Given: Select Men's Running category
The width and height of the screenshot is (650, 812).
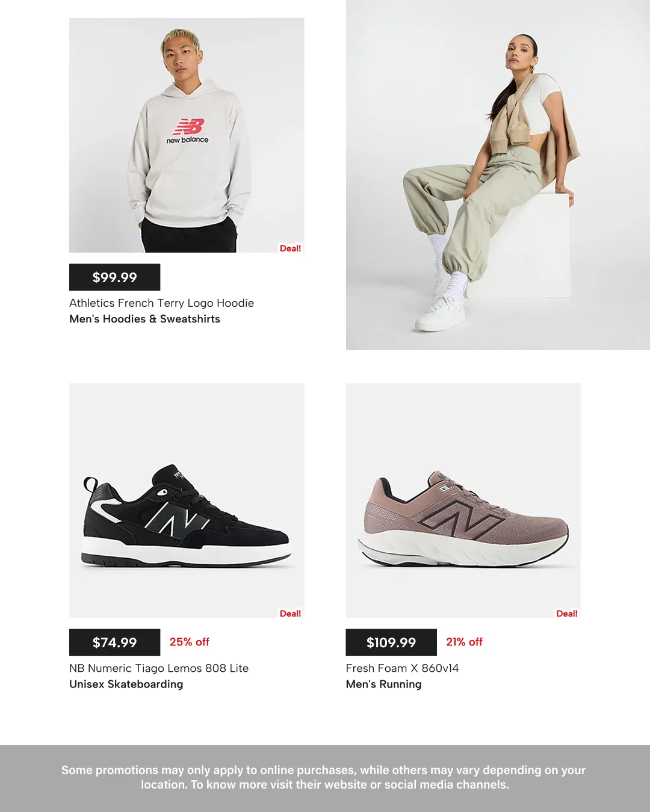Looking at the screenshot, I should pyautogui.click(x=383, y=684).
